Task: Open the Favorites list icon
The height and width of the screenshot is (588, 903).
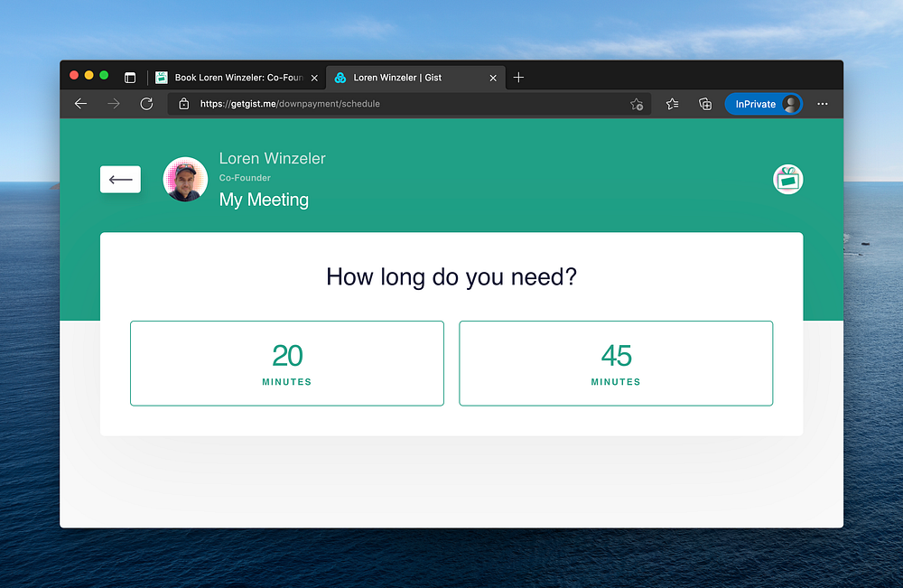Action: coord(672,104)
